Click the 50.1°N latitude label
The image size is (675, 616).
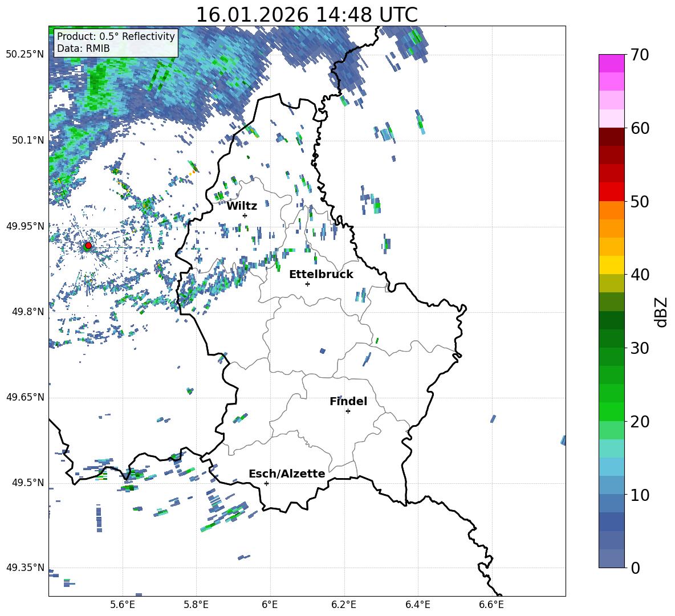(28, 140)
